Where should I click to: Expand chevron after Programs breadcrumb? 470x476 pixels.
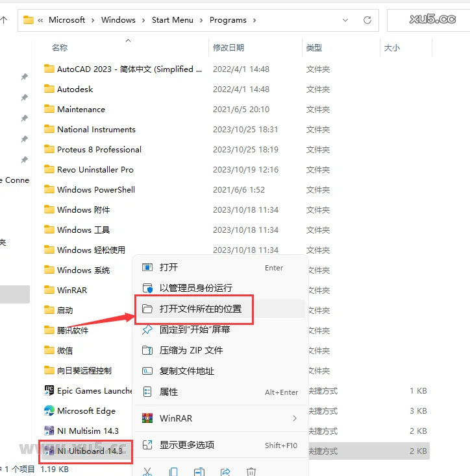click(254, 20)
